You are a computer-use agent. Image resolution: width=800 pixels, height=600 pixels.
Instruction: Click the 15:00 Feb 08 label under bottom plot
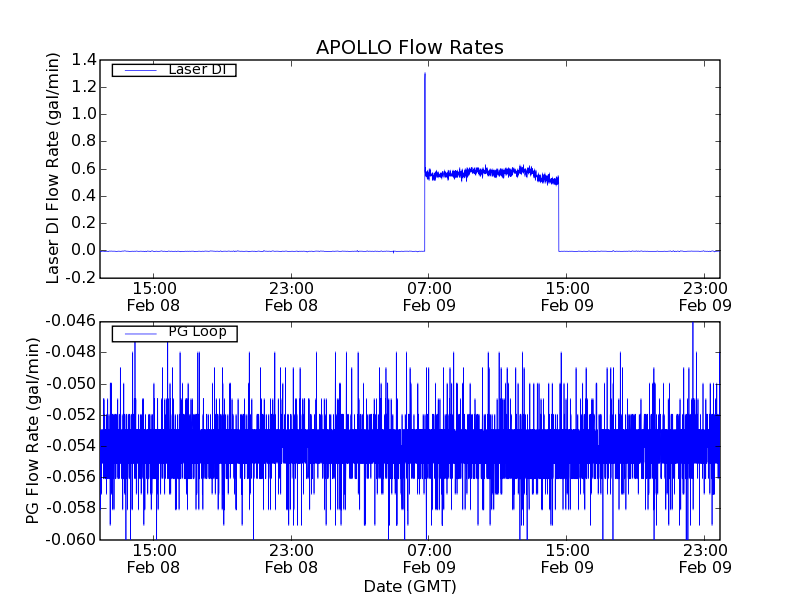(154, 559)
